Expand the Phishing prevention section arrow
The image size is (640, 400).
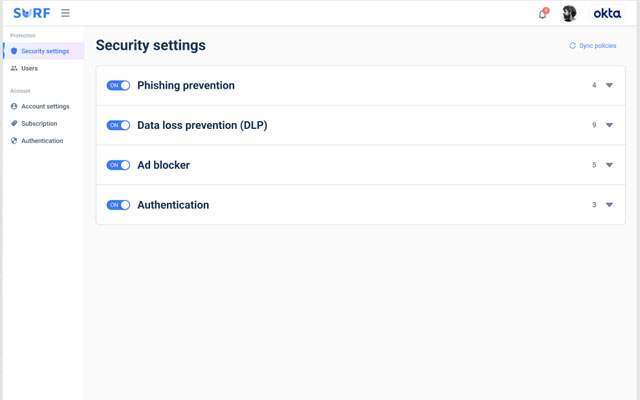tap(609, 85)
